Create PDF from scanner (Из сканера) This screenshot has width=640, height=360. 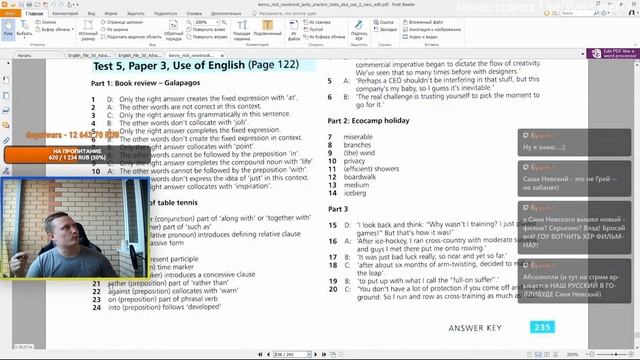click(317, 22)
